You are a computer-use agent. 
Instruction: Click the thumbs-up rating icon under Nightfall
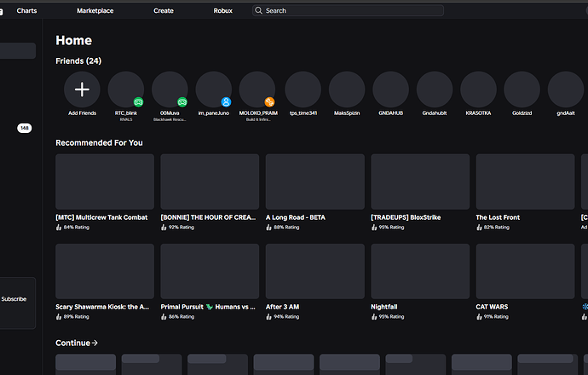[374, 317]
